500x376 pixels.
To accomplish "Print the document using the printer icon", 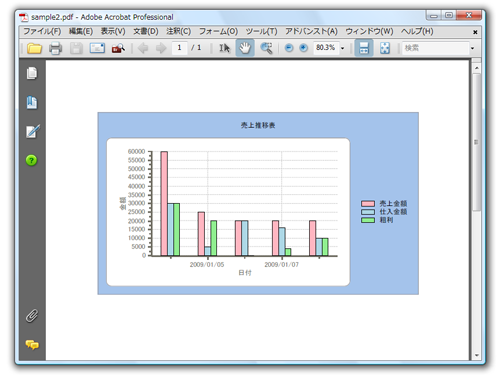I will tap(55, 48).
